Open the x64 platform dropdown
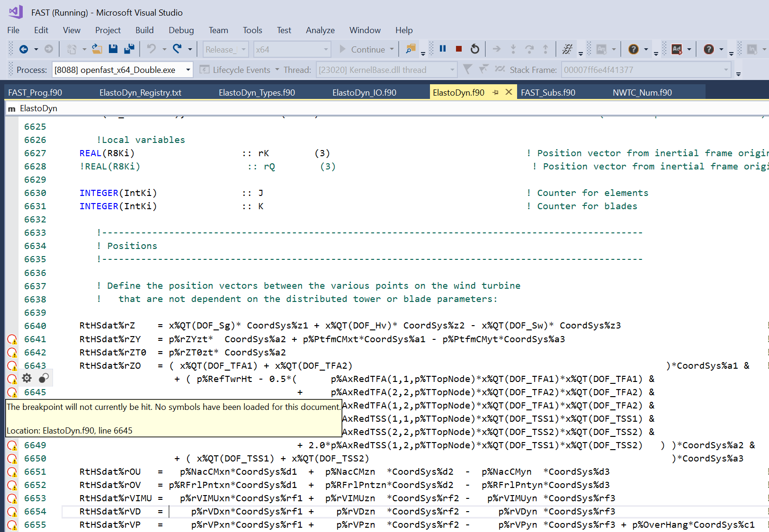The width and height of the screenshot is (769, 532). [x=325, y=49]
